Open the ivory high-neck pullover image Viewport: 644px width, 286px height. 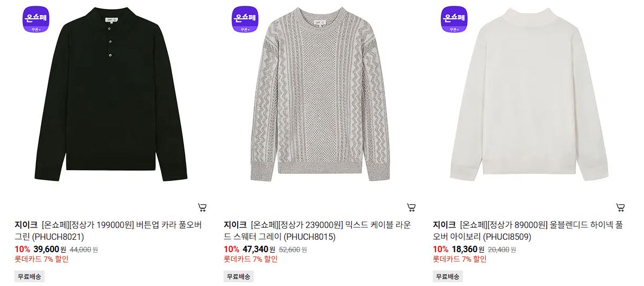point(529,97)
